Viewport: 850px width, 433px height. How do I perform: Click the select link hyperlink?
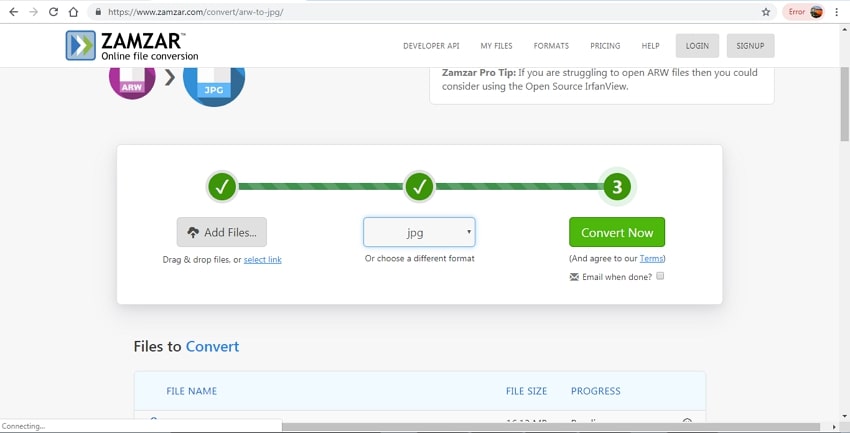click(263, 260)
